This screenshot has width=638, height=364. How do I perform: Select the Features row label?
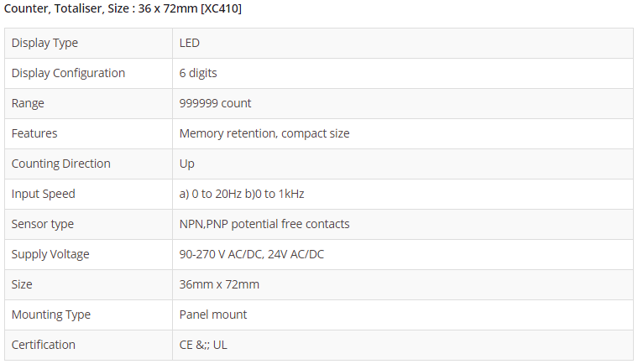point(34,133)
